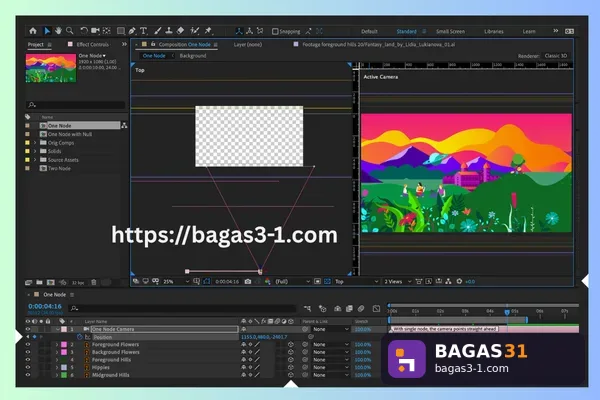Select the Clone Stamp tool
The height and width of the screenshot is (400, 600).
[169, 31]
